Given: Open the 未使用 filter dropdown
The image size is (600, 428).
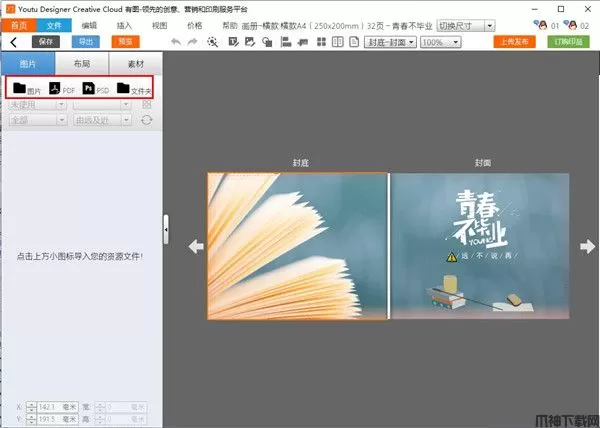Looking at the screenshot, I should pyautogui.click(x=37, y=105).
